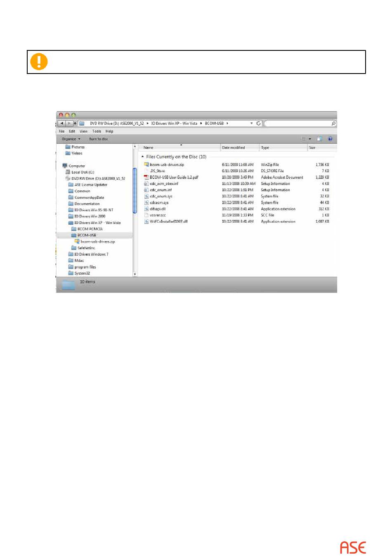Viewport: 392px width, 559px height.
Task: Sort by the Size column
Action: pyautogui.click(x=322, y=147)
